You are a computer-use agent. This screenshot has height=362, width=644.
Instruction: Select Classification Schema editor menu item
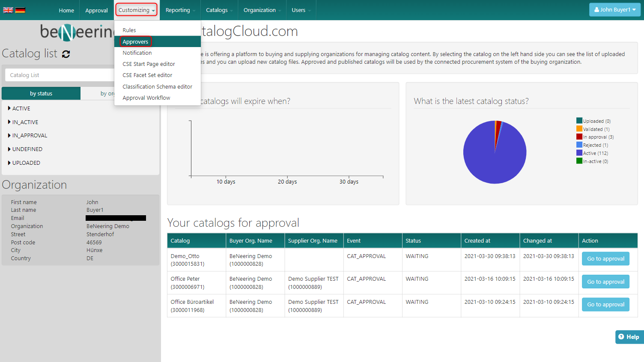(x=157, y=86)
